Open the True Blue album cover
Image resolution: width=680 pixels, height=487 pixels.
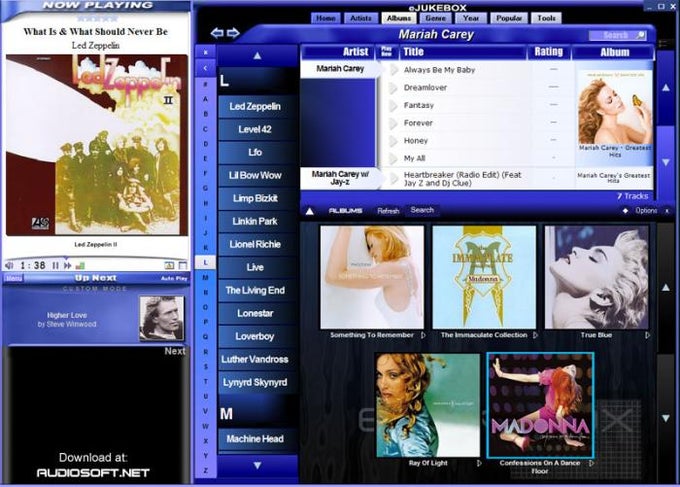[597, 277]
